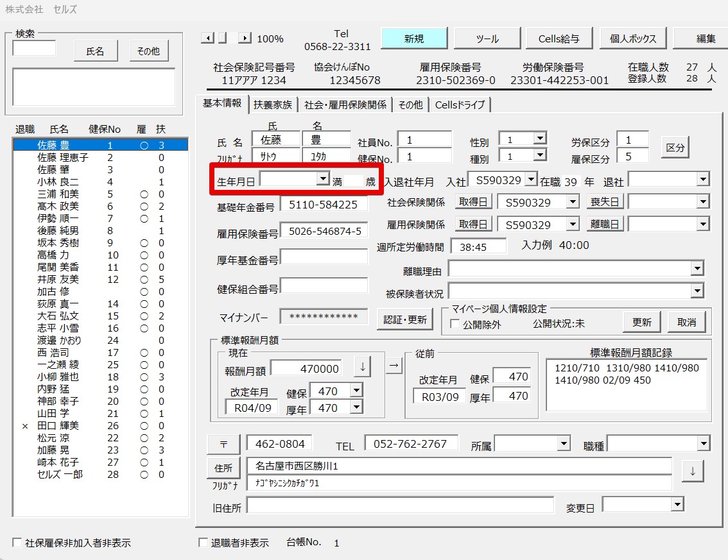Screen dimensions: 728x560
Task: Click the 認証・更新 button
Action: 405,319
